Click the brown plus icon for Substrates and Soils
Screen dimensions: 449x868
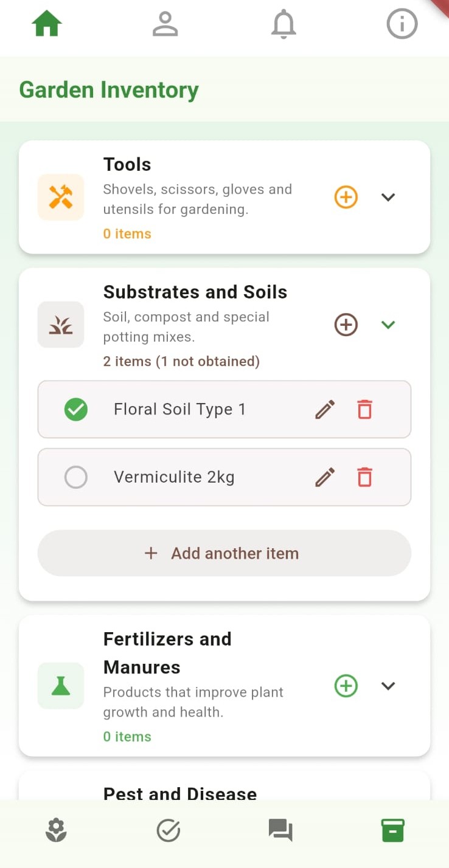(x=346, y=325)
